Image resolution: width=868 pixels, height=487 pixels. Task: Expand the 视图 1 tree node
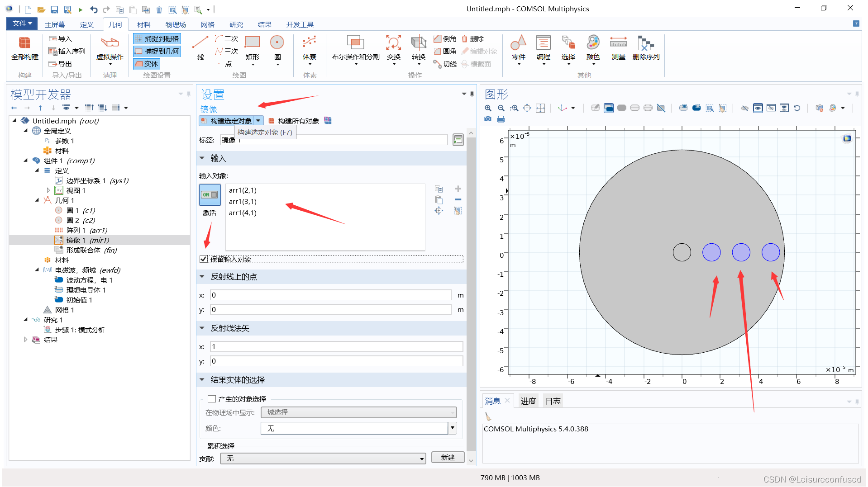coord(48,190)
